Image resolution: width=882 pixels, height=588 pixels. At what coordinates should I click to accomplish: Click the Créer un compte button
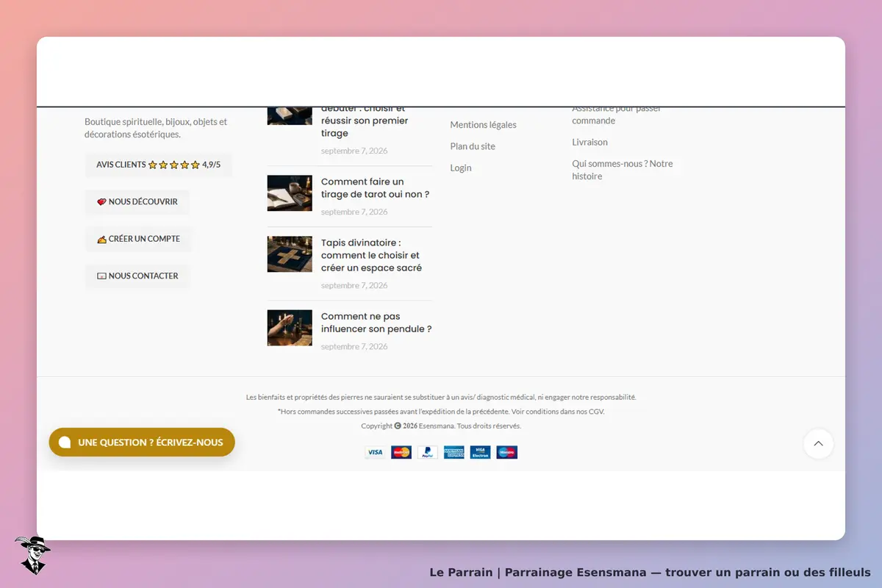(x=138, y=239)
